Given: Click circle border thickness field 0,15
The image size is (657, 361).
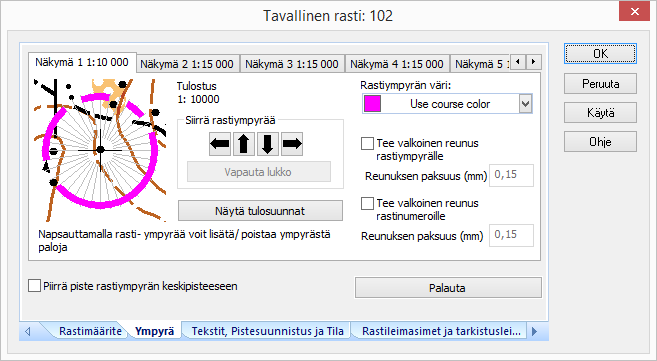Looking at the screenshot, I should [511, 175].
